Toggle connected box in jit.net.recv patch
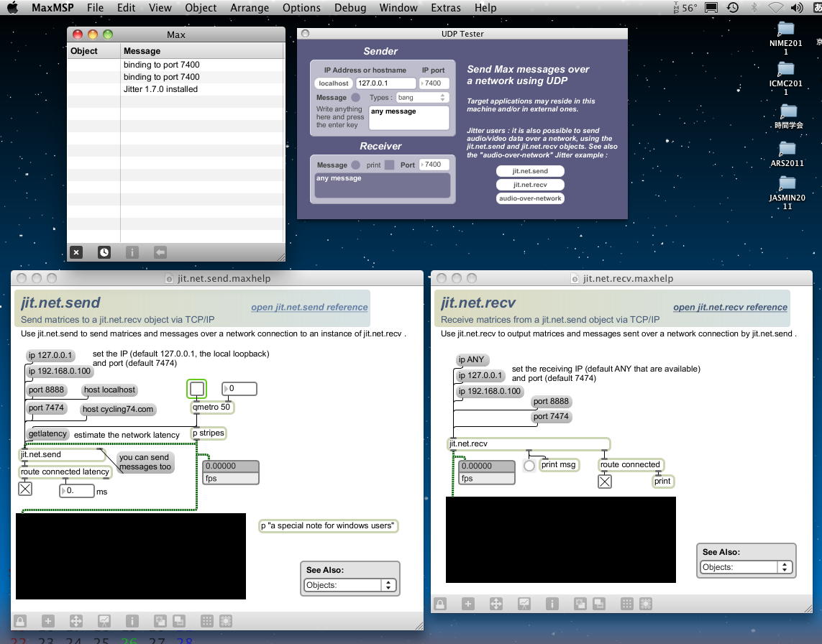The image size is (822, 644). [x=605, y=482]
